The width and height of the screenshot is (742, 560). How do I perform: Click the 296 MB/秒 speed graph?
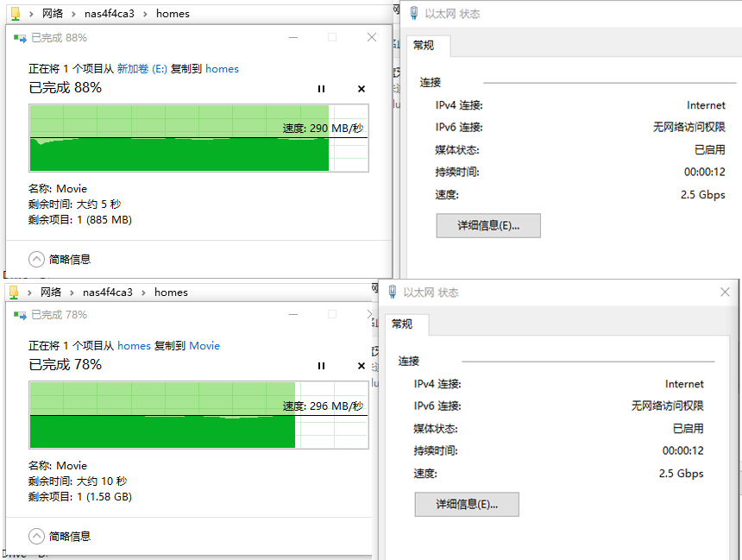[198, 415]
